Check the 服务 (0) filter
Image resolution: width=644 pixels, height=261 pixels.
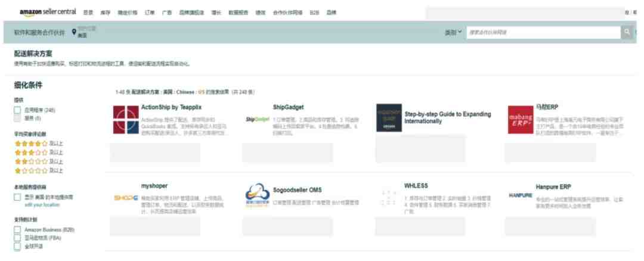pos(17,118)
